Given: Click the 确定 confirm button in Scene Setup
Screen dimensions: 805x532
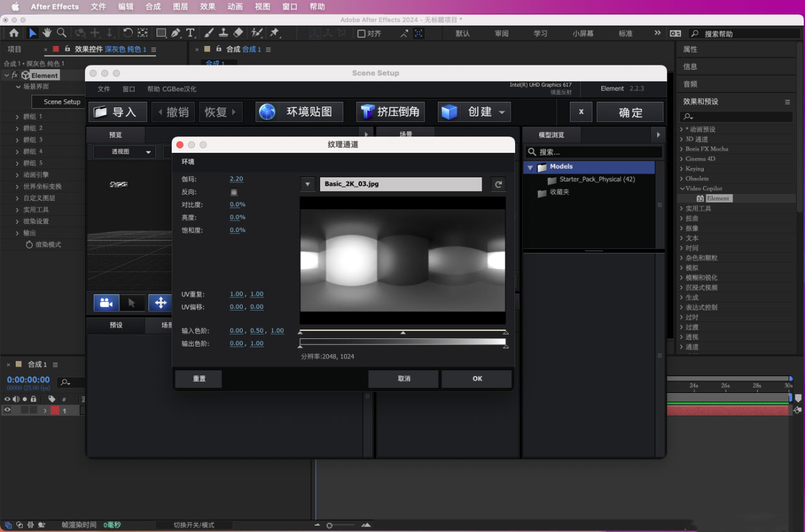Looking at the screenshot, I should pos(630,112).
